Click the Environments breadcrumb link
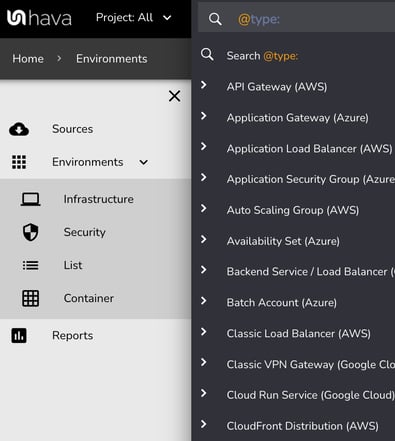 [x=112, y=59]
